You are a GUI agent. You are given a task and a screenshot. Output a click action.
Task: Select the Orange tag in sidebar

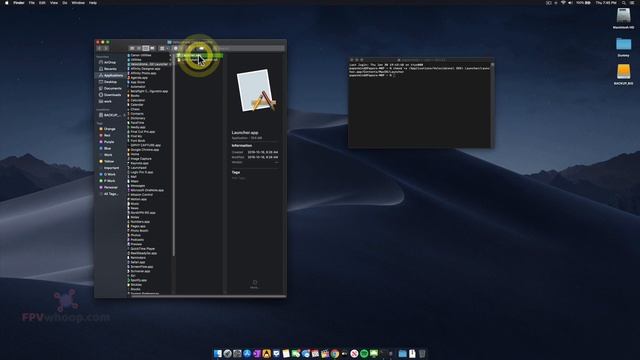(x=109, y=129)
